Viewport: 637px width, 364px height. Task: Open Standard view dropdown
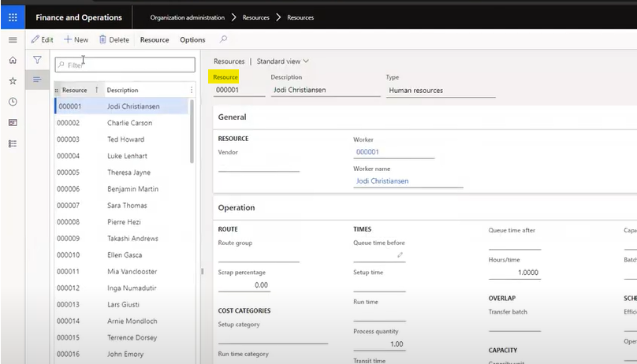[x=283, y=61]
